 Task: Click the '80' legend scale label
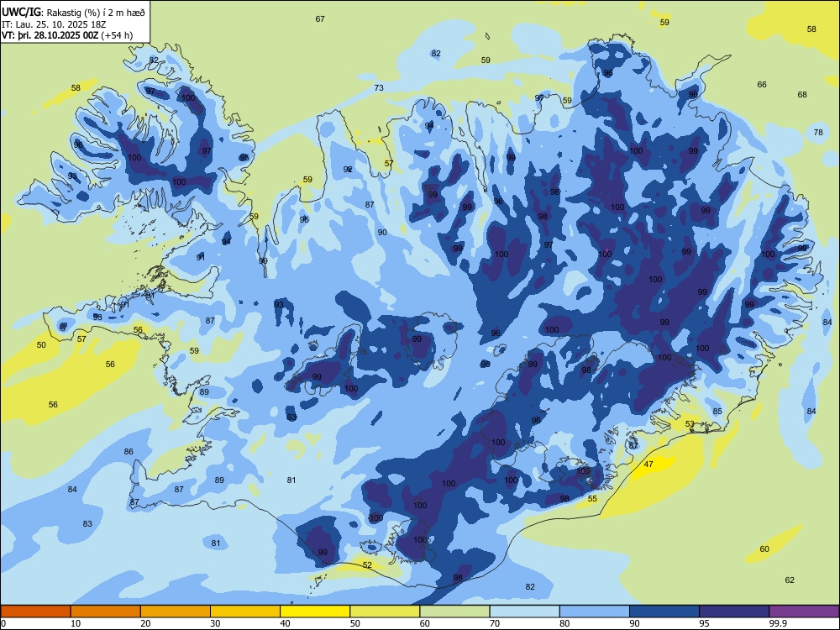564,623
